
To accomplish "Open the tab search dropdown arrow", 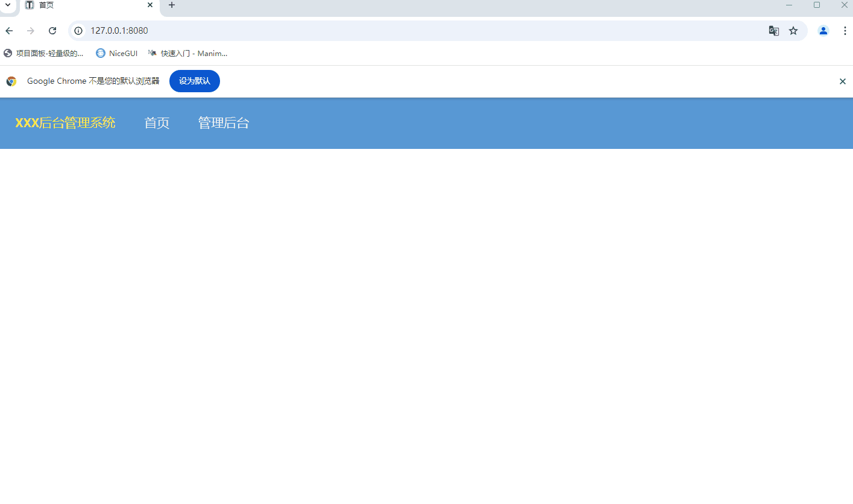I will [x=8, y=5].
